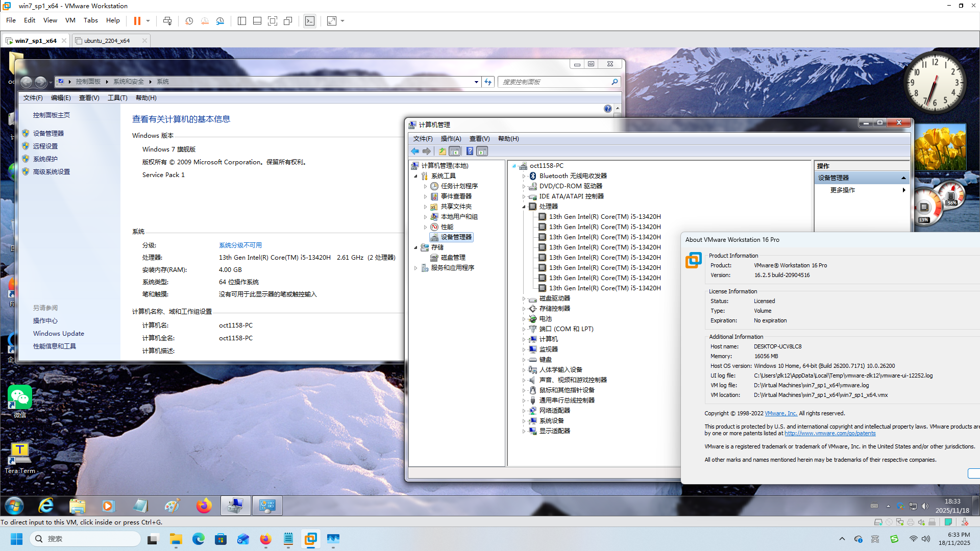Viewport: 980px width, 551px height.
Task: Toggle thumbnail bar visibility icon
Action: tap(257, 21)
